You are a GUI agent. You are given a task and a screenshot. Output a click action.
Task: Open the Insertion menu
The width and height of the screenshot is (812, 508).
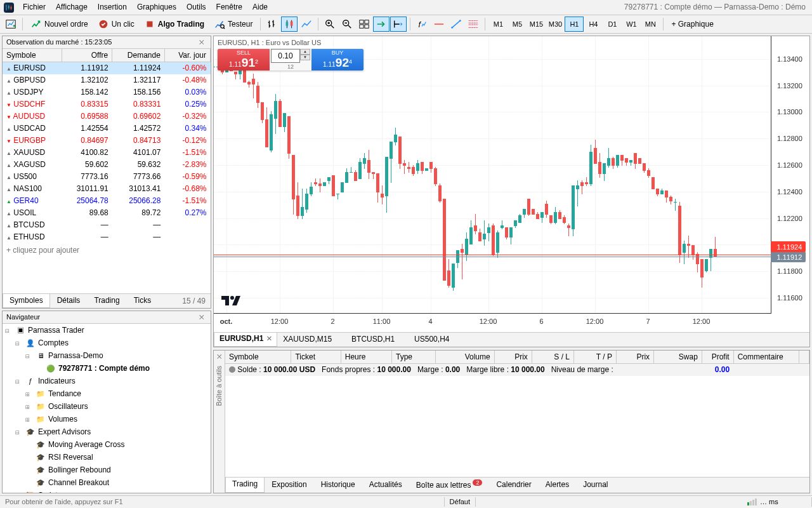(112, 7)
